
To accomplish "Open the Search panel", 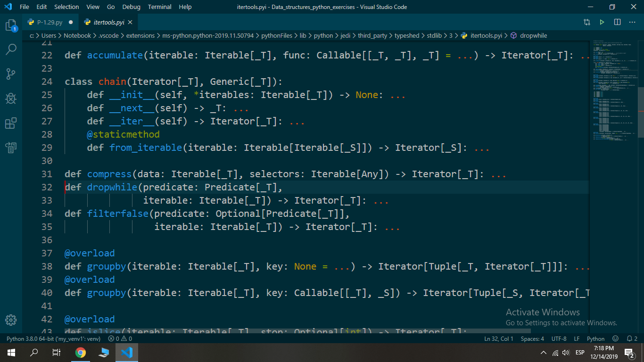I will point(11,49).
